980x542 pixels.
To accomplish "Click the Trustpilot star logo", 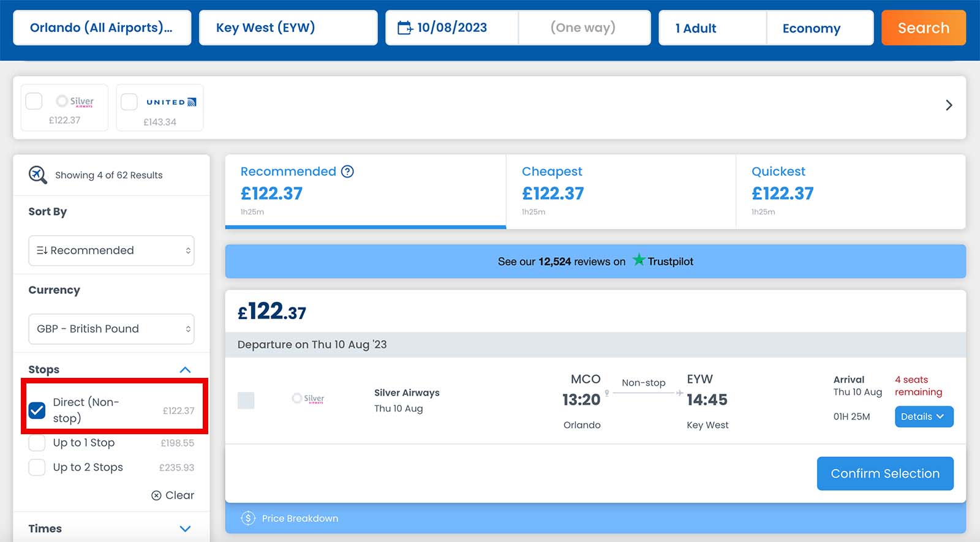I will point(639,260).
